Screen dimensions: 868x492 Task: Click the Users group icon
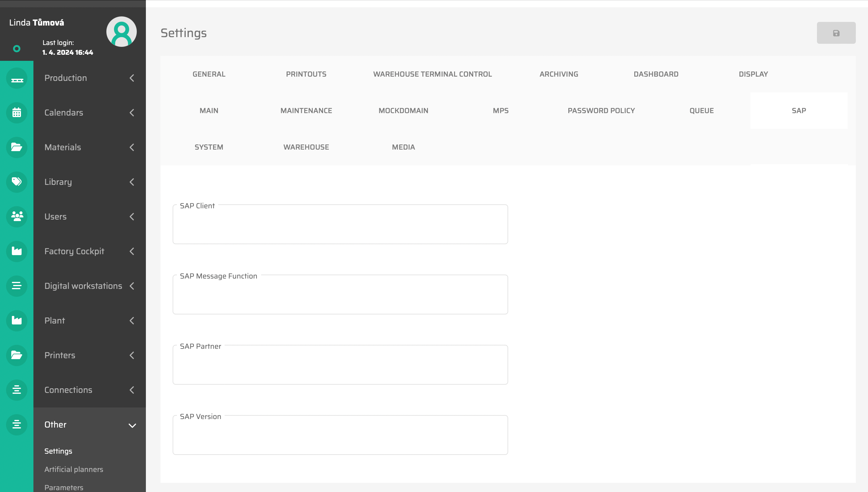(x=16, y=217)
